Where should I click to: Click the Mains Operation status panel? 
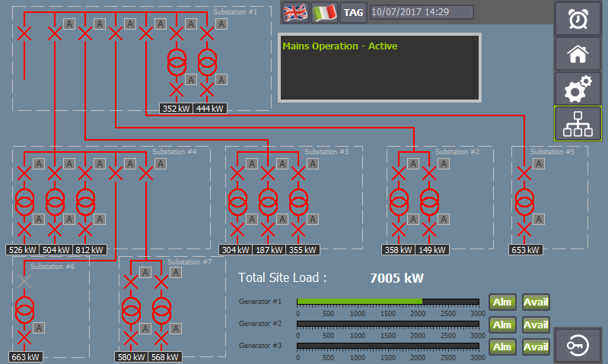(380, 68)
